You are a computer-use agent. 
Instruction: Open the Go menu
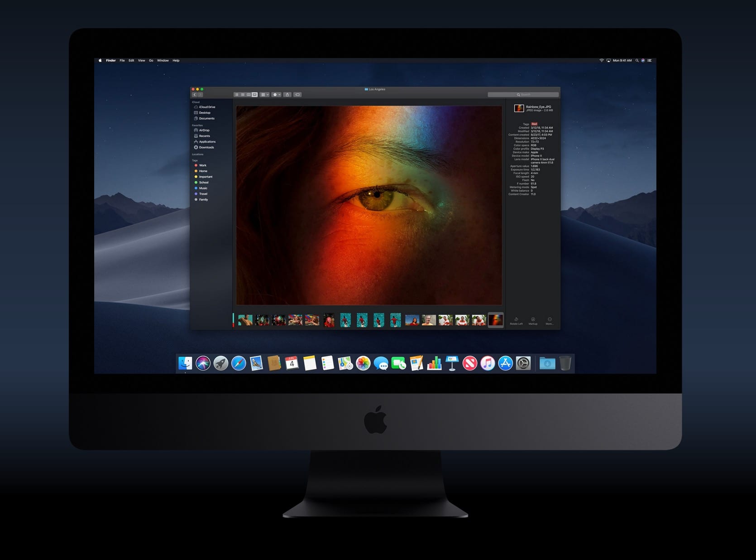pos(151,60)
